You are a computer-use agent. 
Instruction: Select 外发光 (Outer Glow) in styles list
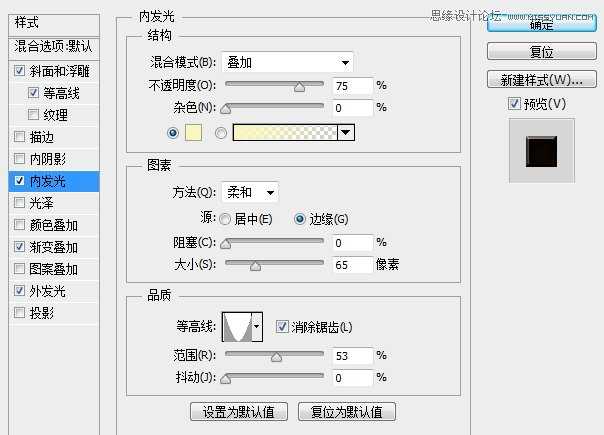[48, 291]
